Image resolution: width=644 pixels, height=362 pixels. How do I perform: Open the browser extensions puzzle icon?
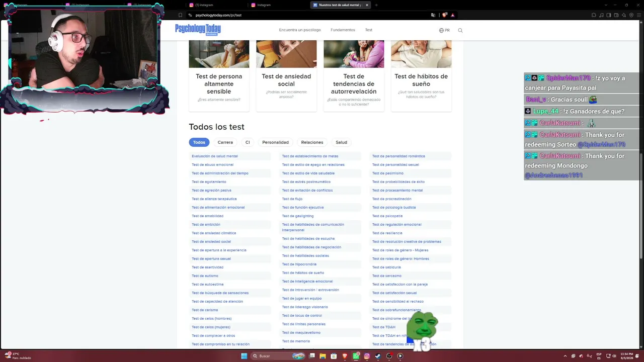tap(594, 15)
